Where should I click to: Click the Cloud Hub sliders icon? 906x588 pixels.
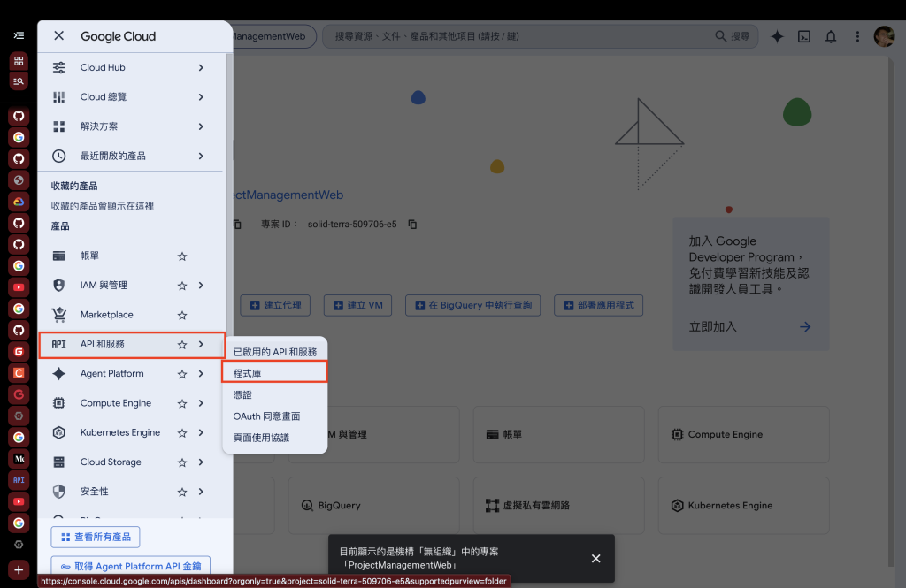click(x=59, y=67)
